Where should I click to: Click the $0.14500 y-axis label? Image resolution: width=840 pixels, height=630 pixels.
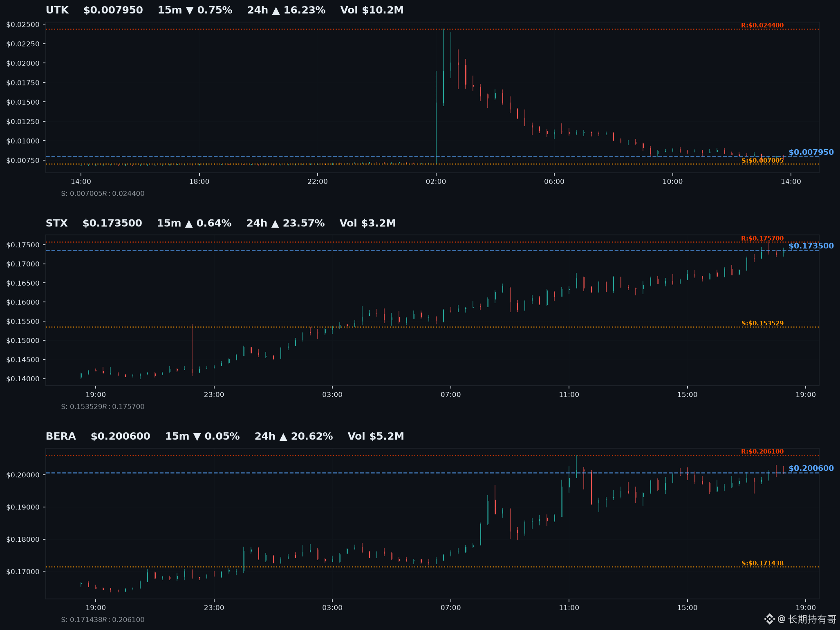tap(23, 360)
